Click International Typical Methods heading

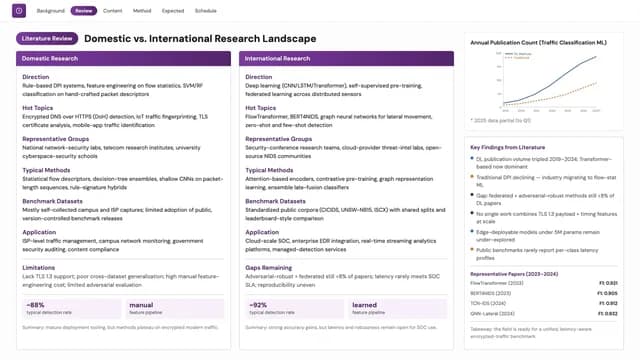coord(269,170)
